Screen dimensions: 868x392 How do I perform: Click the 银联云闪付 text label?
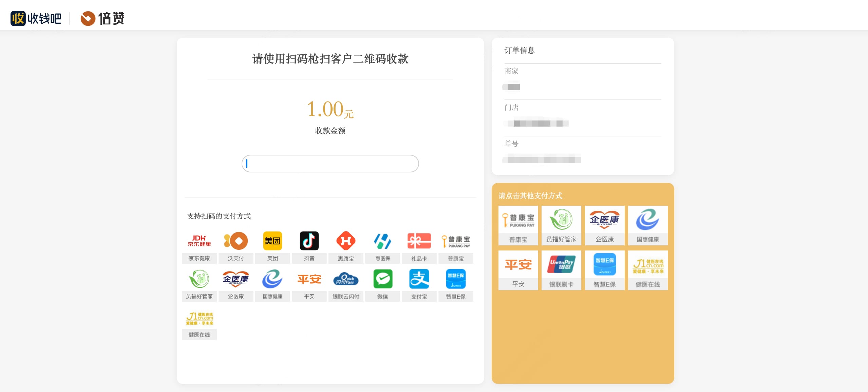click(x=346, y=297)
